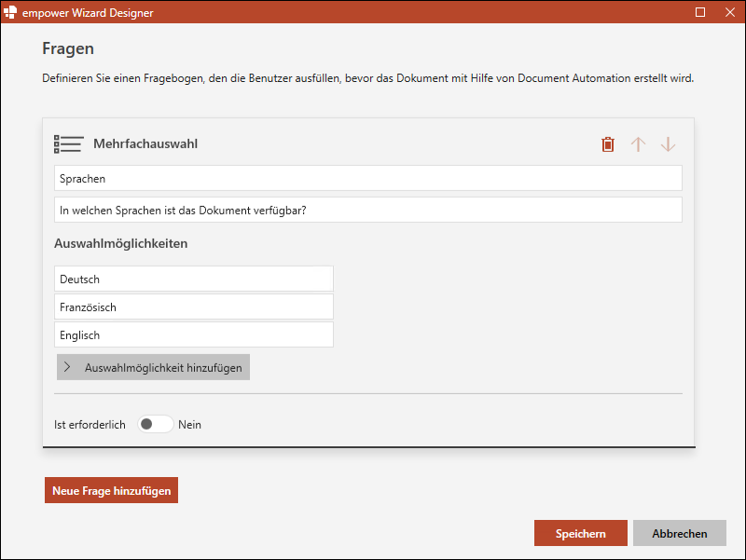Click the Mehrfachauswahl heading text
The height and width of the screenshot is (560, 746).
(145, 143)
